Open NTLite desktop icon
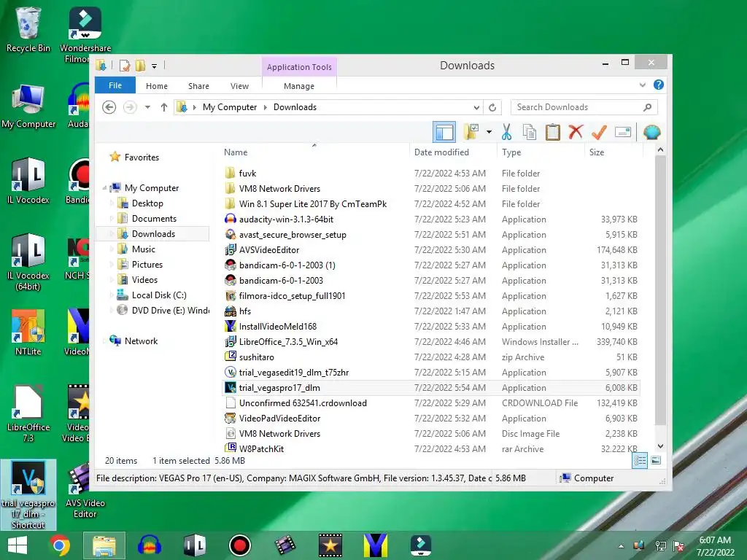The width and height of the screenshot is (747, 560). tap(28, 332)
